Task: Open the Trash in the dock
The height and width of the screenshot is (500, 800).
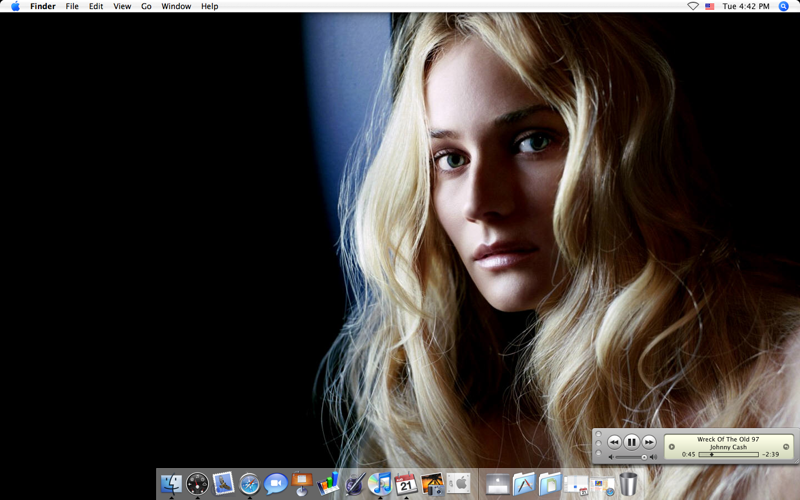Action: pos(628,485)
